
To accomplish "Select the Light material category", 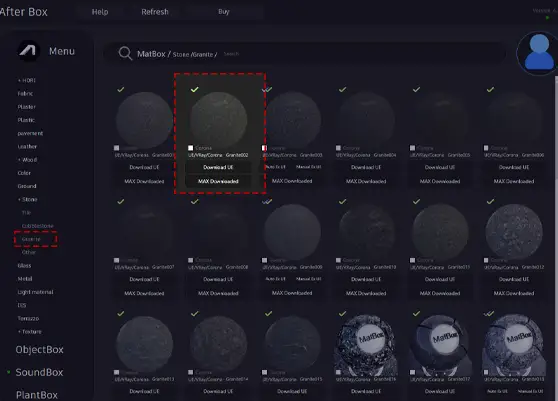I will click(35, 292).
